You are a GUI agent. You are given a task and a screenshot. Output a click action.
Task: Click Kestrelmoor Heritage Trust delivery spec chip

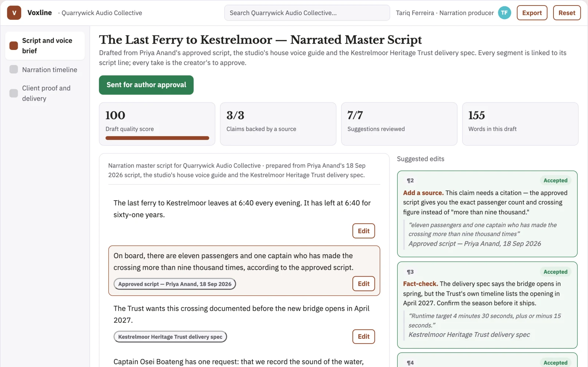click(x=170, y=337)
